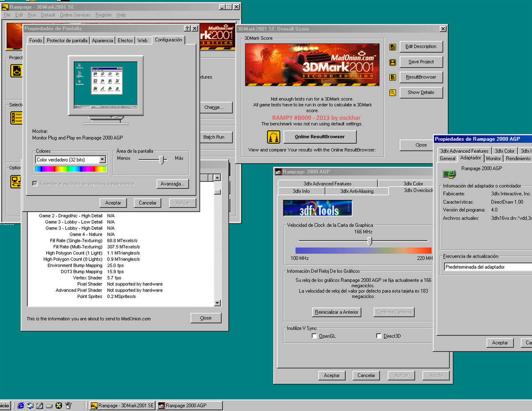
Task: Enable the Direct3D V Sync checkbox
Action: click(x=379, y=336)
